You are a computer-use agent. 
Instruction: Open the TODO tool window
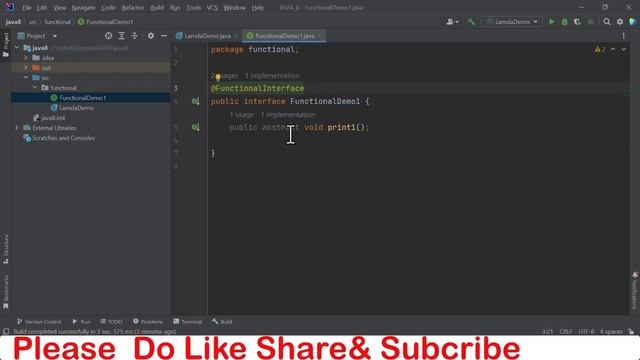(111, 322)
